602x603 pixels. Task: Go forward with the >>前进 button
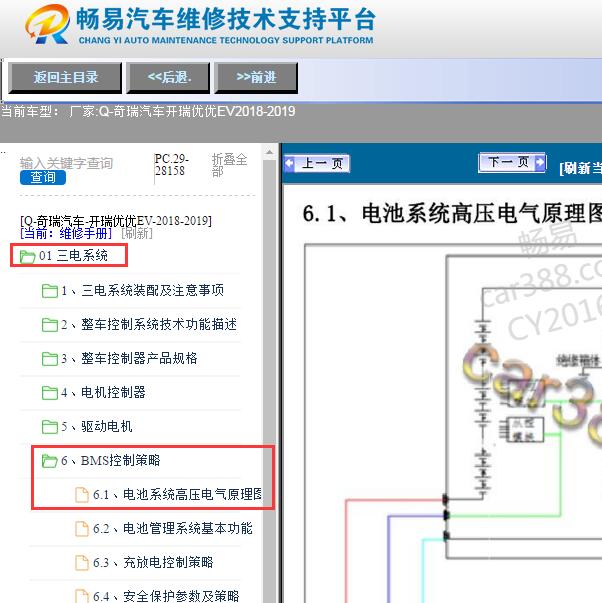(x=256, y=78)
